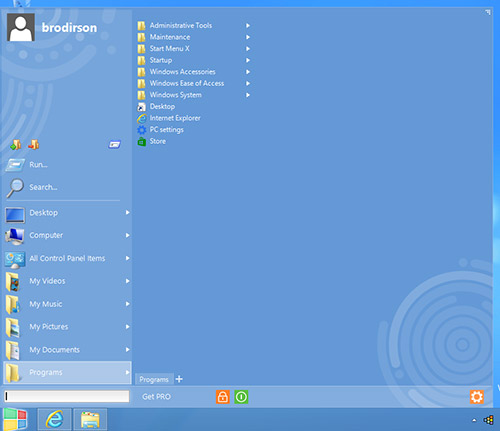Screen dimensions: 500x431
Task: Select Desktop in the left menu panel
Action: pos(67,213)
